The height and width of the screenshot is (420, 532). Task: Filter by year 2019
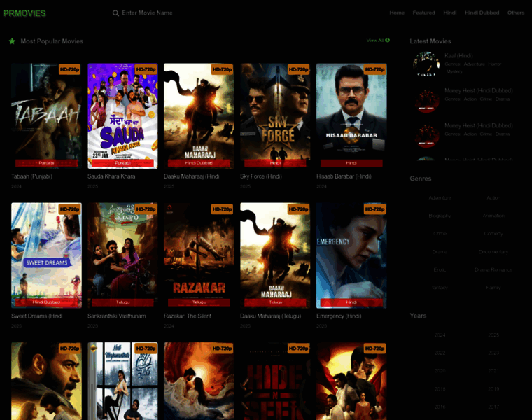pyautogui.click(x=493, y=389)
